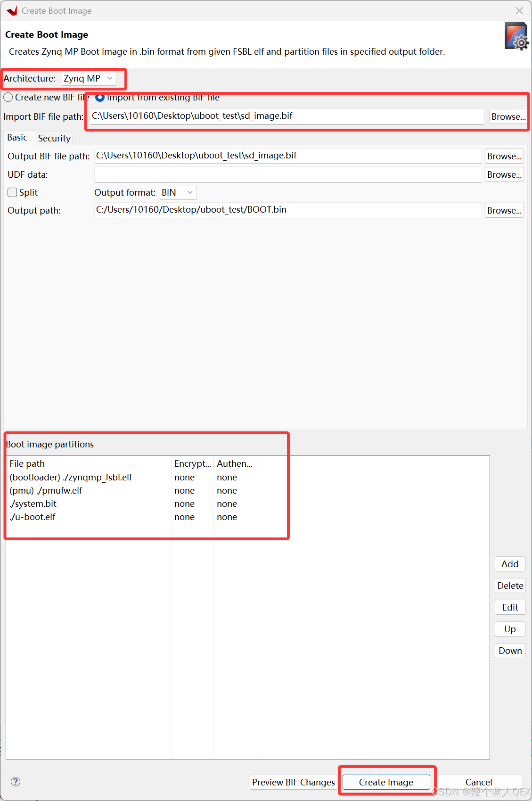532x801 pixels.
Task: Click the Xilinx logo icon in title bar
Action: coord(12,11)
